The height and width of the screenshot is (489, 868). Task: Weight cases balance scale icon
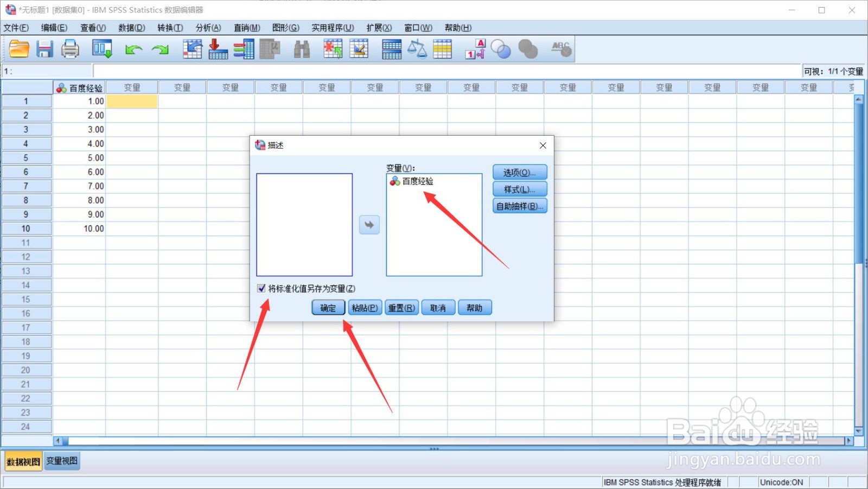point(417,49)
